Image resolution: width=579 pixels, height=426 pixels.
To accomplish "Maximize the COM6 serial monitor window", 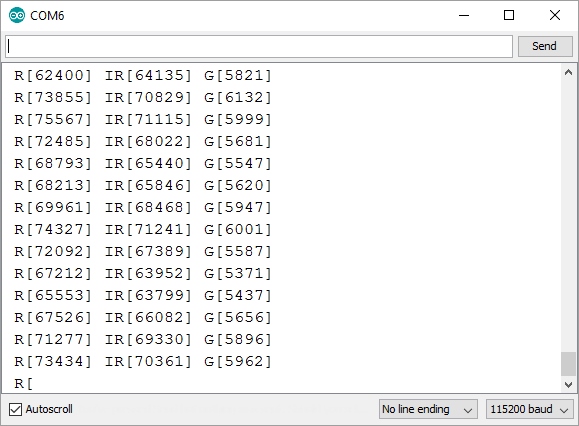I will click(509, 16).
